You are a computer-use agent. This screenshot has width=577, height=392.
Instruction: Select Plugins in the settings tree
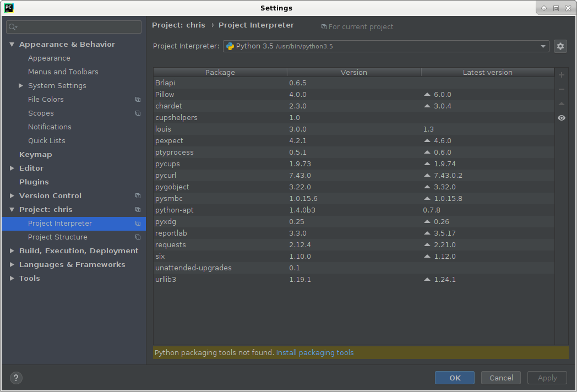point(34,182)
